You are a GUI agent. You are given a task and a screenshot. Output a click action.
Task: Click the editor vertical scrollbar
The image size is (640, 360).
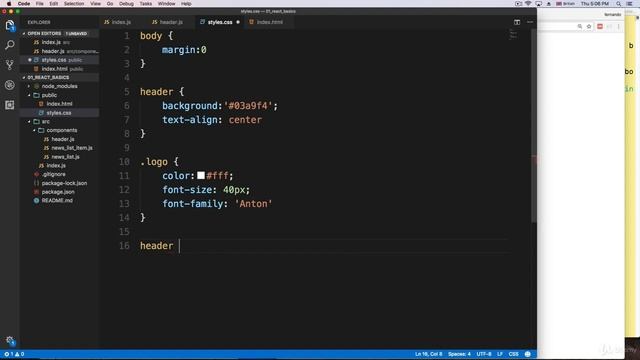point(534,126)
